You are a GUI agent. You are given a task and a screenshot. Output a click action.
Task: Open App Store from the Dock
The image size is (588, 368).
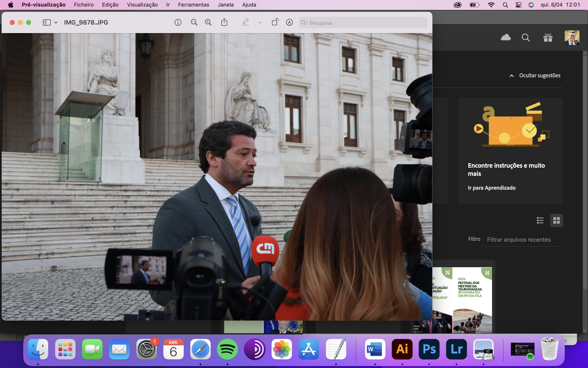tap(308, 349)
